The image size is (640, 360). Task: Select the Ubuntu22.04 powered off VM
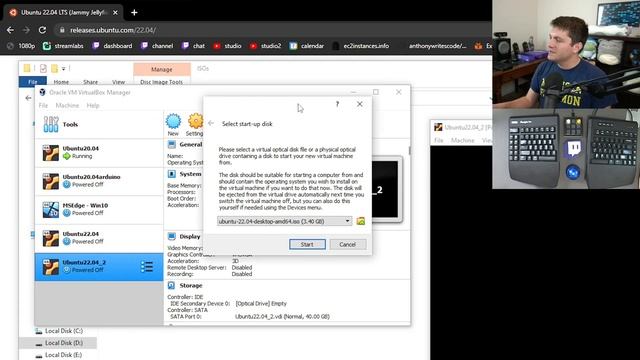[x=99, y=238]
